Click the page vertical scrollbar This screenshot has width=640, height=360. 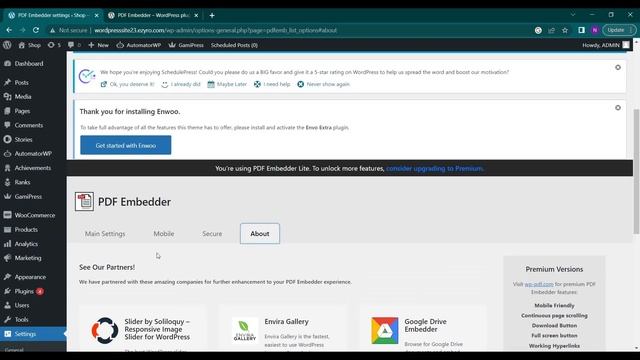click(x=636, y=171)
